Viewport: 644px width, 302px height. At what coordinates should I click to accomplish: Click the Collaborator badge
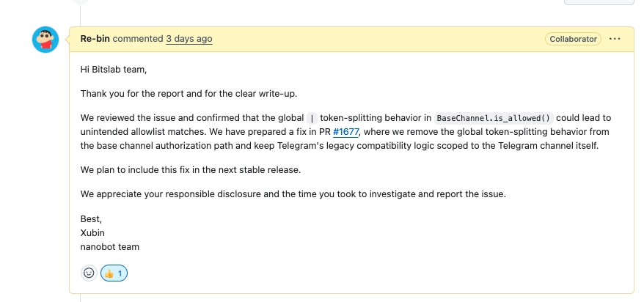[573, 39]
